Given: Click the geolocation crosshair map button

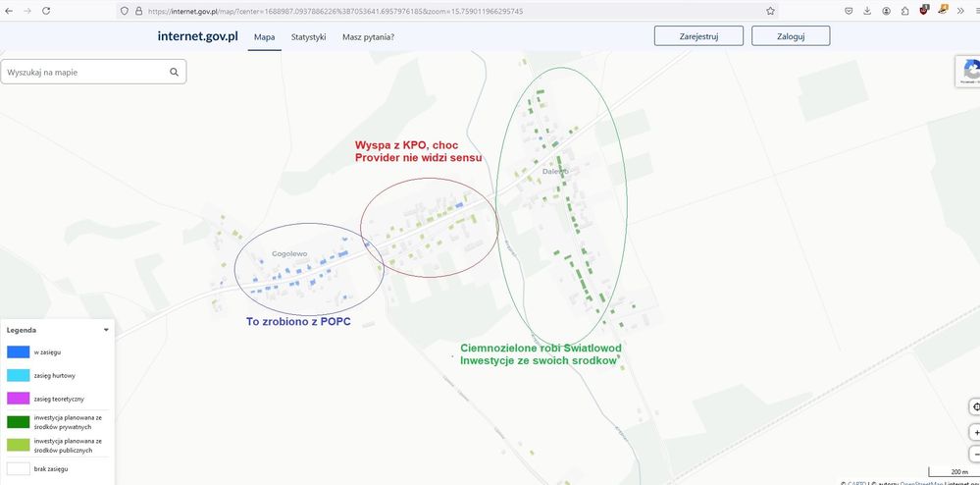Looking at the screenshot, I should pos(975,406).
